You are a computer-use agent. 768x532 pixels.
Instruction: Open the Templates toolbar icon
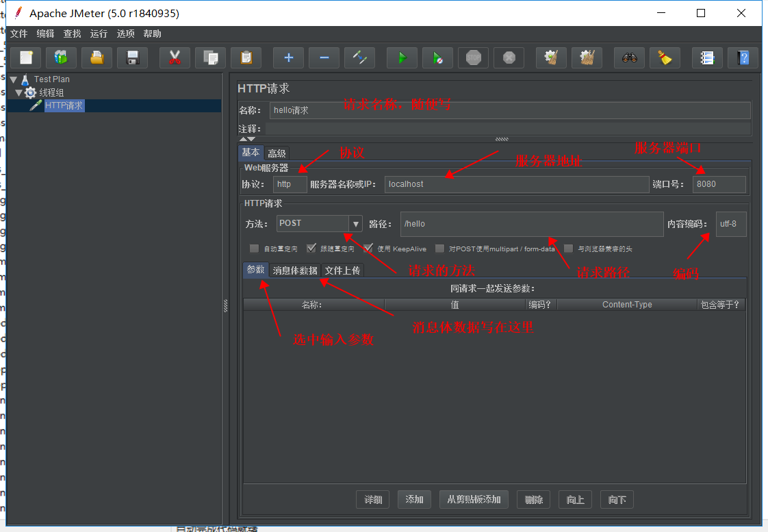click(x=61, y=58)
